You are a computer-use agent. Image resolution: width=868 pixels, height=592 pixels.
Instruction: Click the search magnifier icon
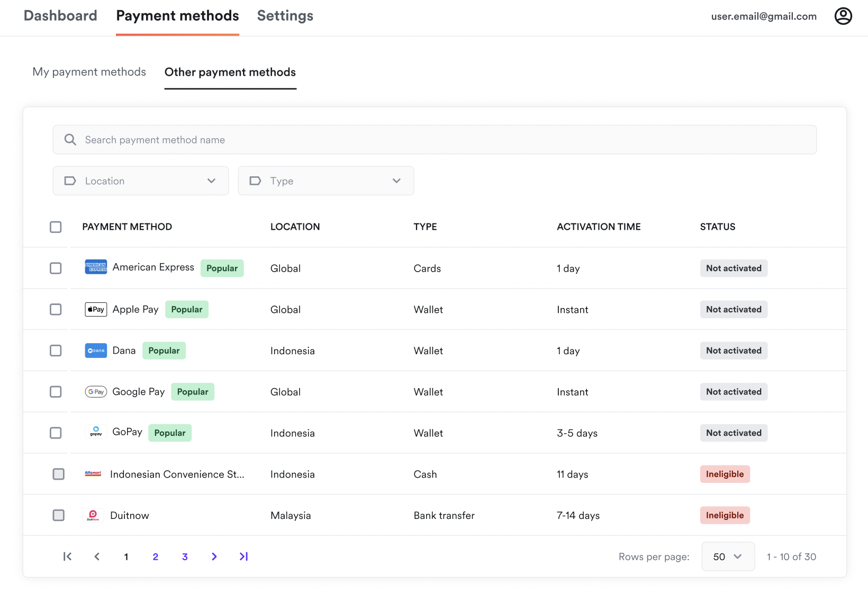(x=70, y=139)
